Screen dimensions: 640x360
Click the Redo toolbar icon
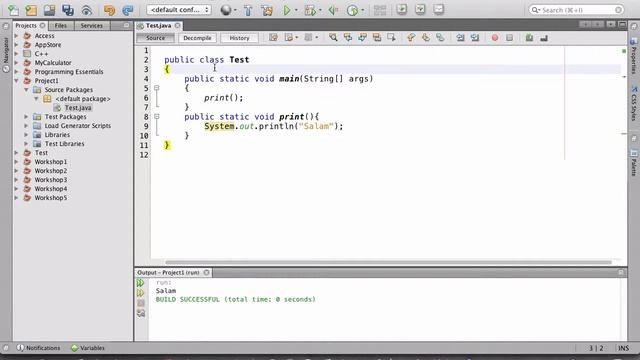(x=127, y=10)
